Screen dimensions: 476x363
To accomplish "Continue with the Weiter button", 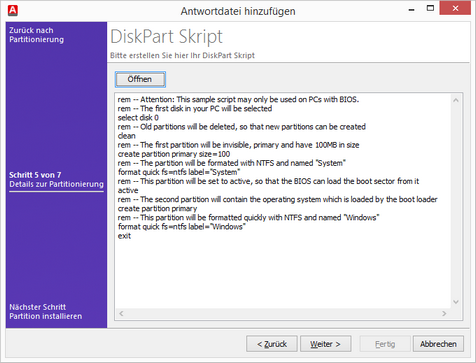I will 325,344.
